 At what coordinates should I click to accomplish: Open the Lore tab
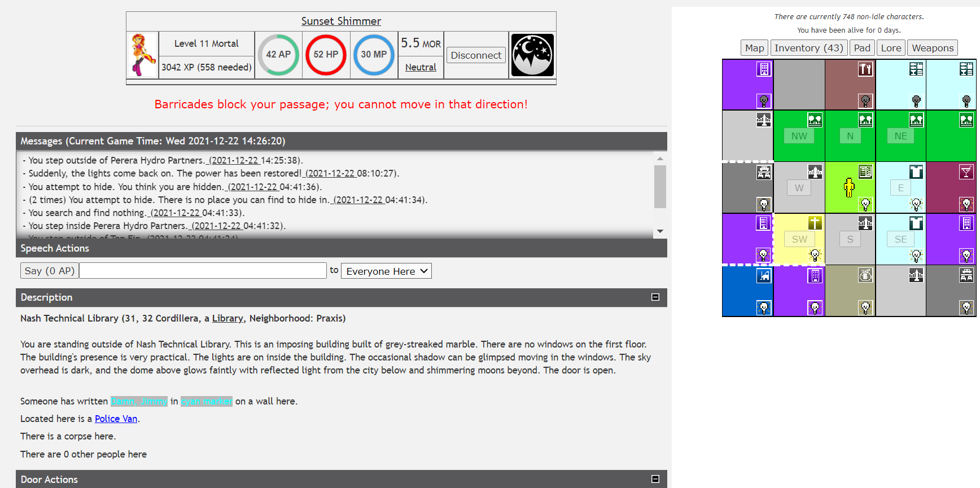click(890, 48)
